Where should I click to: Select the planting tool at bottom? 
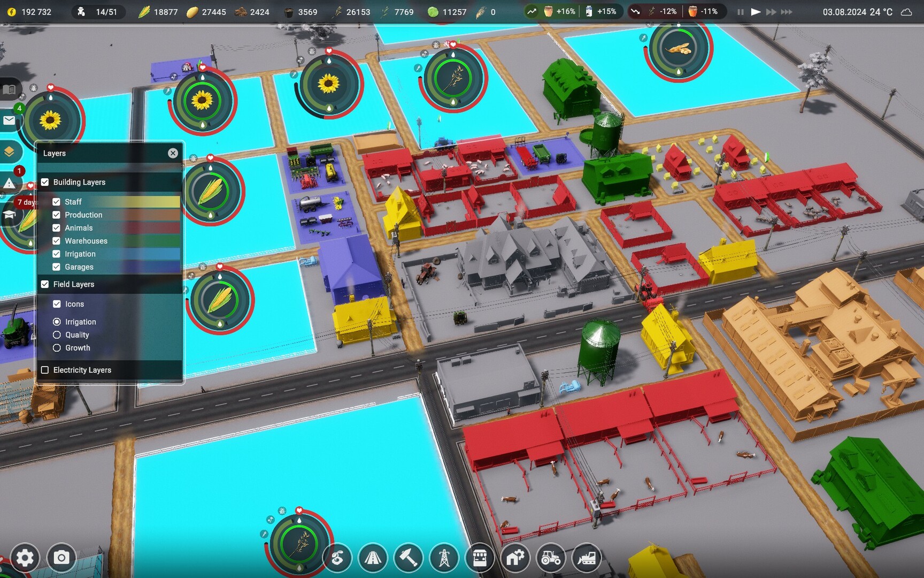pos(337,558)
